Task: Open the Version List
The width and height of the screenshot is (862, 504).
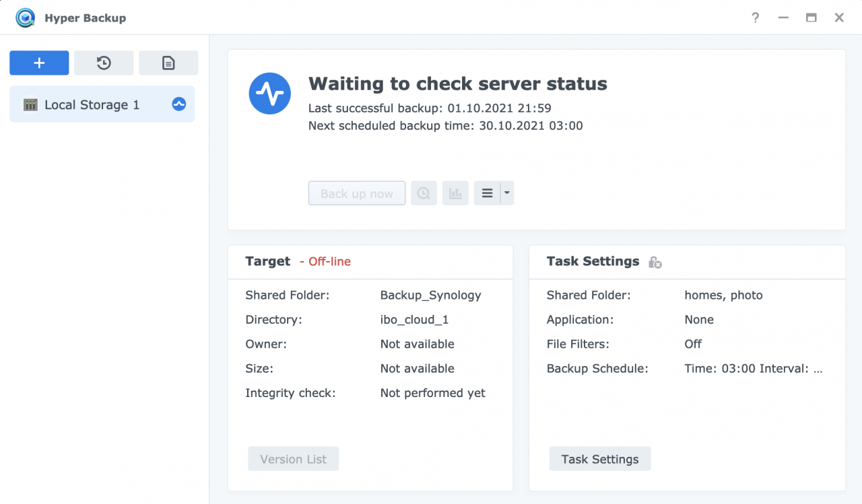Action: [293, 458]
